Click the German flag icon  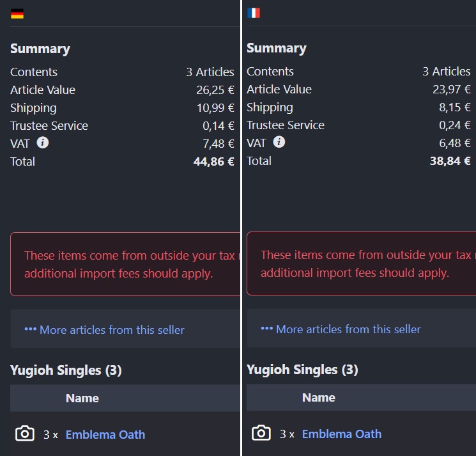coord(17,13)
